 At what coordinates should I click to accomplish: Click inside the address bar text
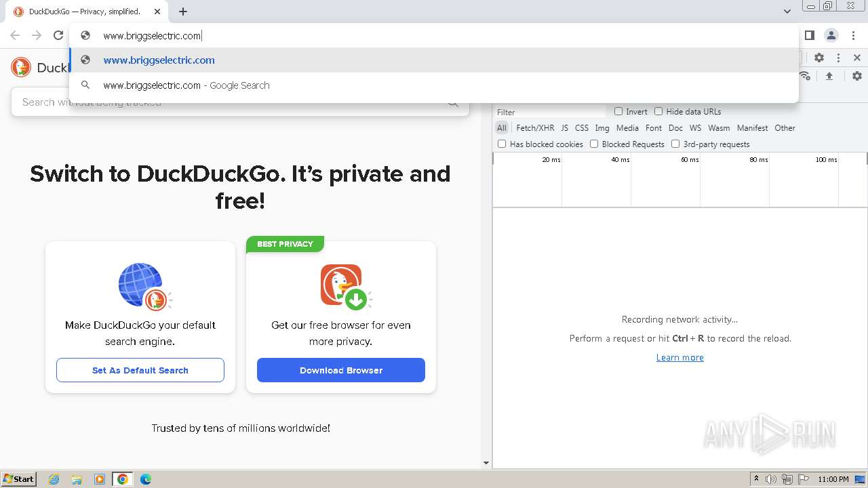coord(153,35)
